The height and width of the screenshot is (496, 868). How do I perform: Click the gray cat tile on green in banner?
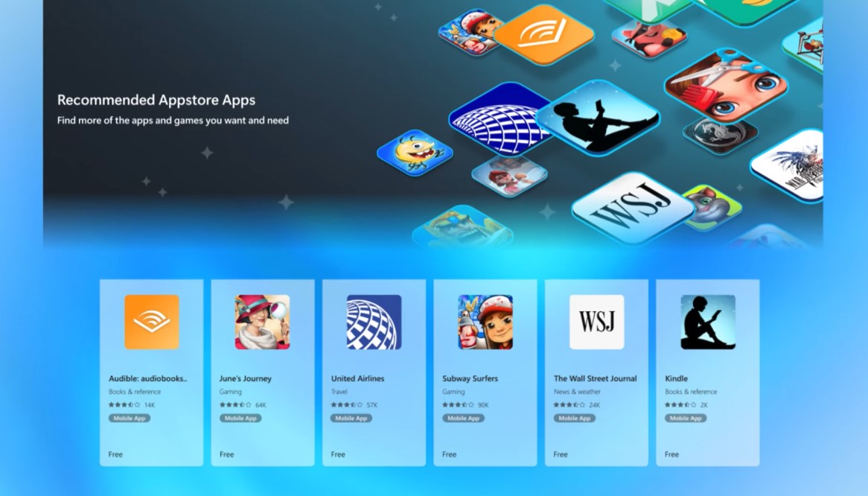point(712,208)
